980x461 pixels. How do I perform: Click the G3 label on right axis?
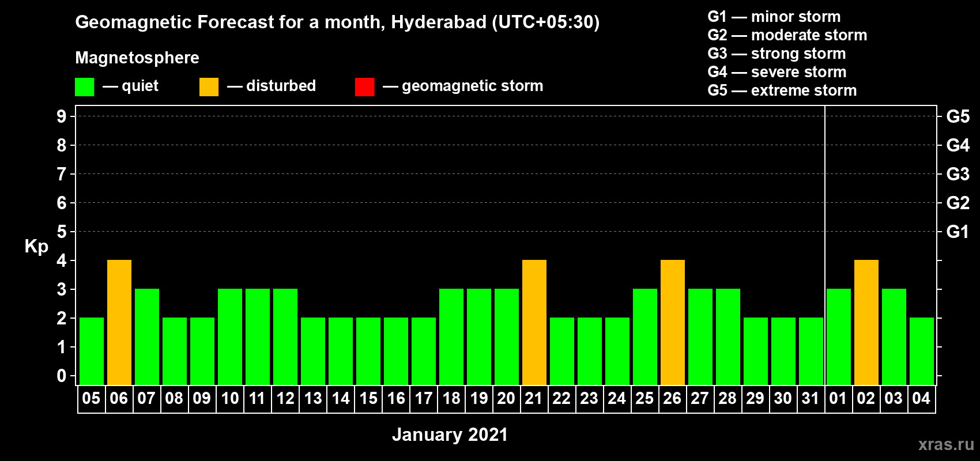958,174
